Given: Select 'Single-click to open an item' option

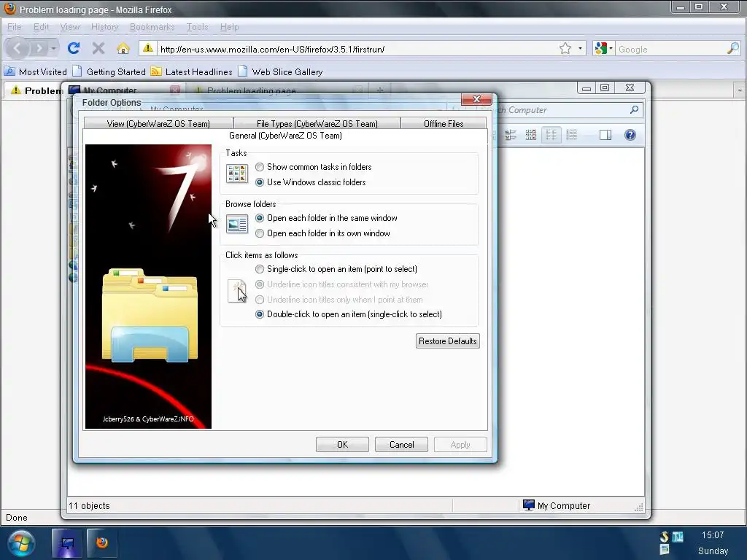Looking at the screenshot, I should [x=260, y=269].
